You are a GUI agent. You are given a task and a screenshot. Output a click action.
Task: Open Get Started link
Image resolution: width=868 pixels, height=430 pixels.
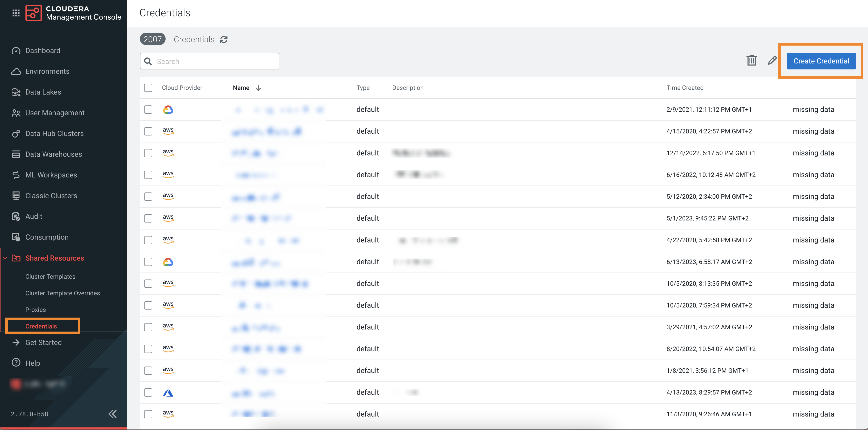coord(44,342)
